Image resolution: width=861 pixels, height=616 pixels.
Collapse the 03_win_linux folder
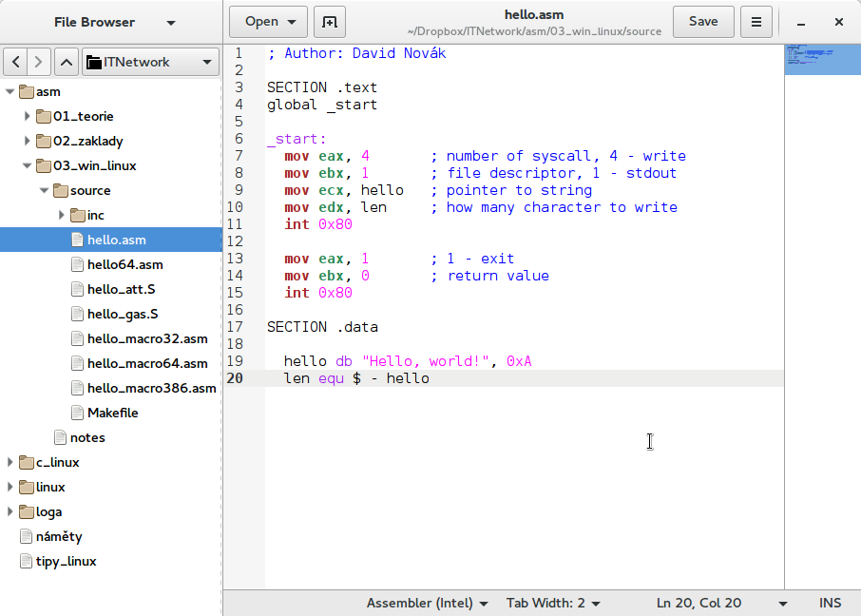point(27,165)
